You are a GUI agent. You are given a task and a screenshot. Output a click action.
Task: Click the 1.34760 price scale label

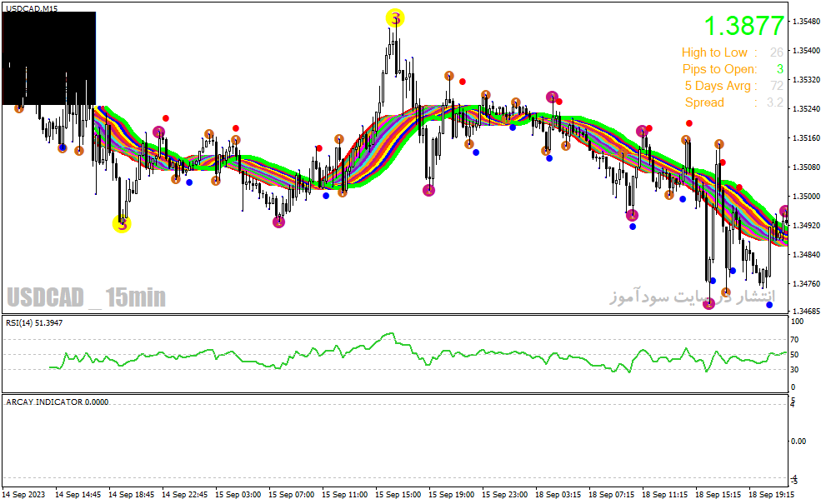(807, 284)
